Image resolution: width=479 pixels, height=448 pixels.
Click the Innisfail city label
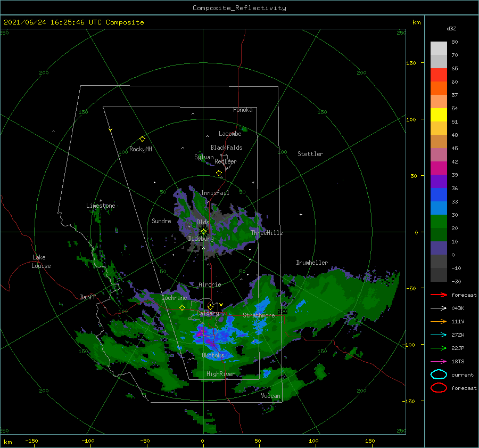point(215,193)
